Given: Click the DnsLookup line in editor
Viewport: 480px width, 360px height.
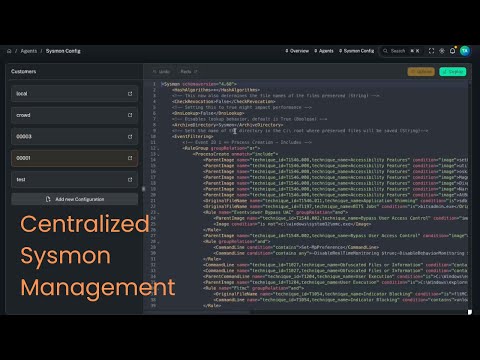Looking at the screenshot, I should 208,113.
